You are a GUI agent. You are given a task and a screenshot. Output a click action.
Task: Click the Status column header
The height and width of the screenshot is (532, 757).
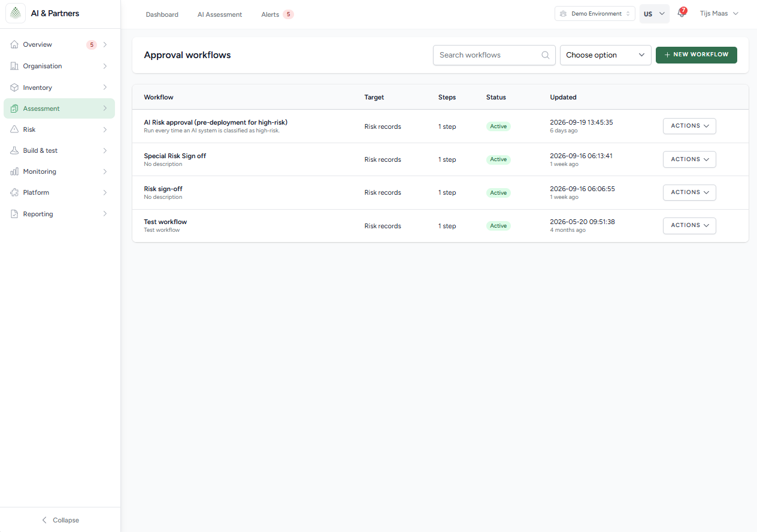[496, 97]
